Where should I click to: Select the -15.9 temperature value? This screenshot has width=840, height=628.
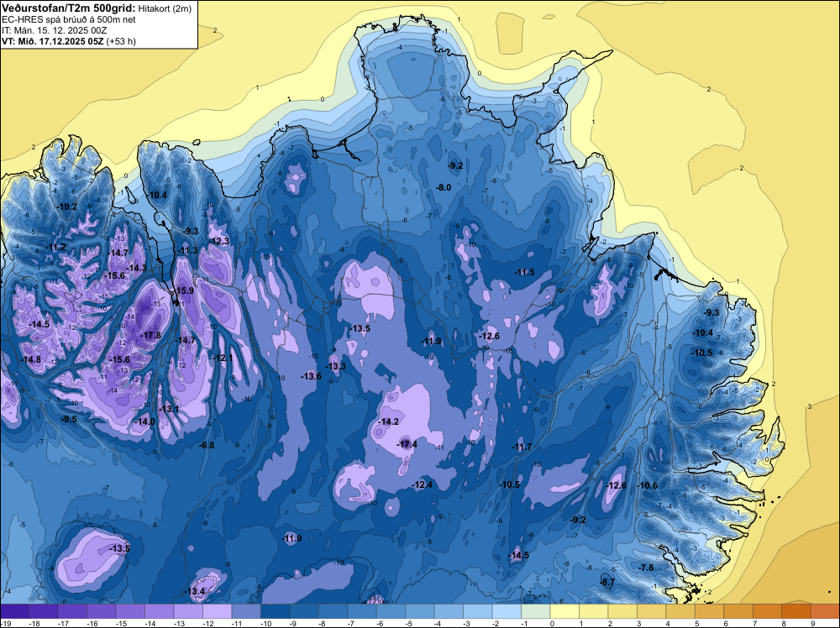click(x=184, y=290)
